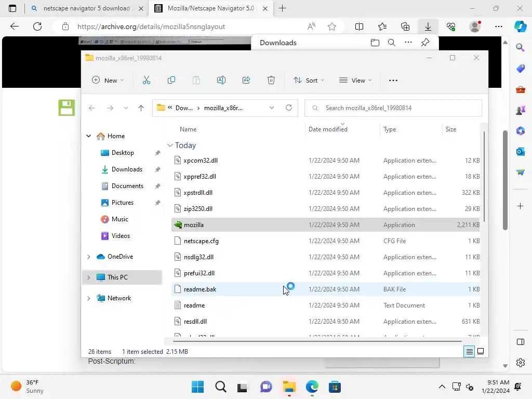The height and width of the screenshot is (399, 532).
Task: Expand the Network tree node
Action: point(88,298)
